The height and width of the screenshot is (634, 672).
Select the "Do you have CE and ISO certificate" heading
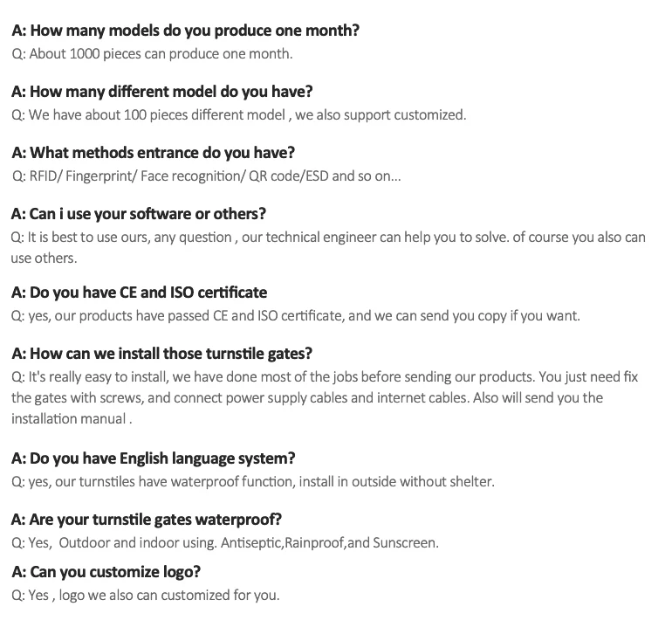139,293
